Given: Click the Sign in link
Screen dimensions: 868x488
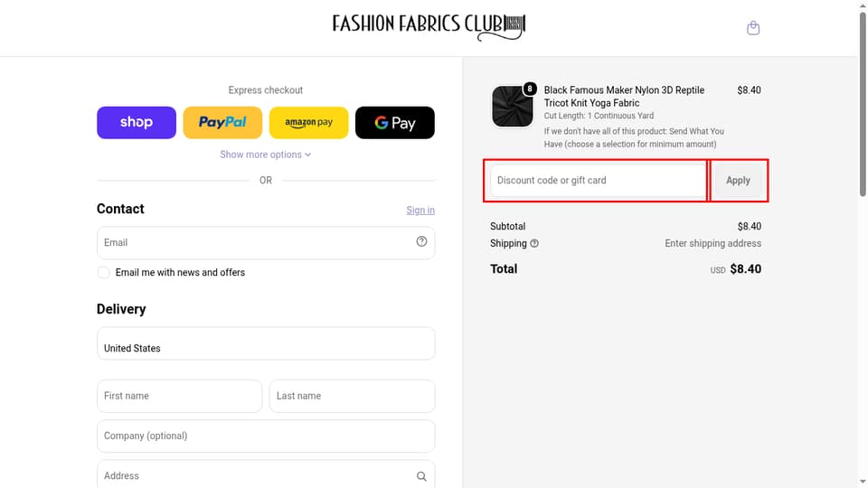Looking at the screenshot, I should (x=420, y=211).
